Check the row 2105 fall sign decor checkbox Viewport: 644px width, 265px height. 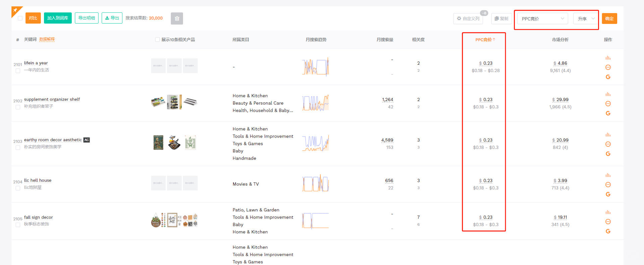point(18,225)
